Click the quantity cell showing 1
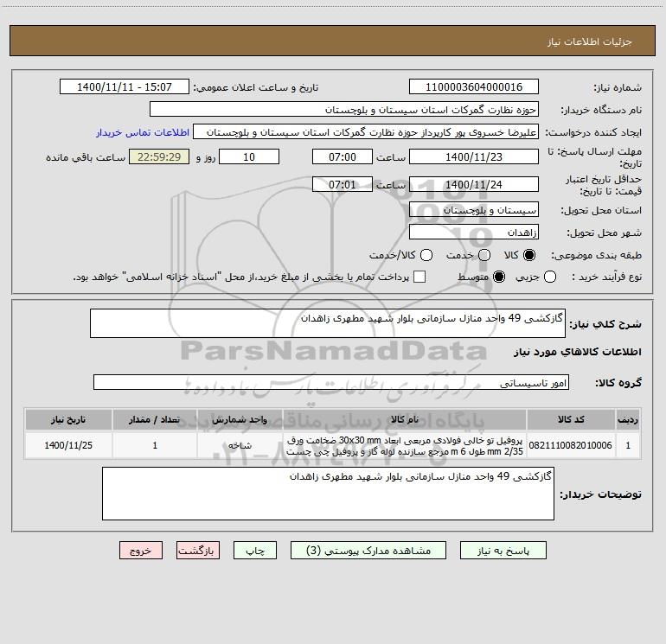 point(155,445)
